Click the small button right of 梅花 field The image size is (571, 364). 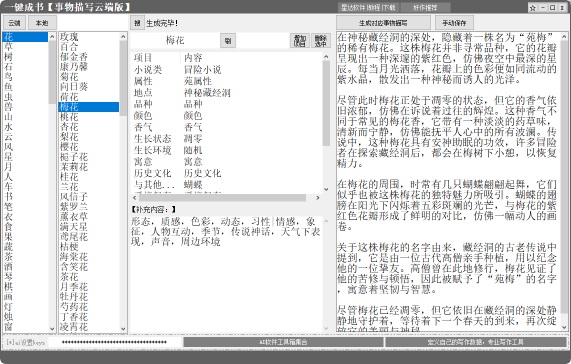(x=228, y=40)
